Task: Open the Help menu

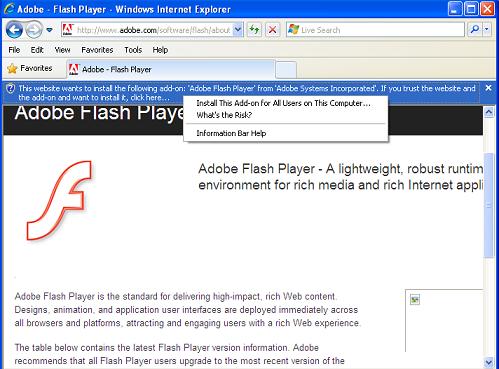Action: click(160, 50)
